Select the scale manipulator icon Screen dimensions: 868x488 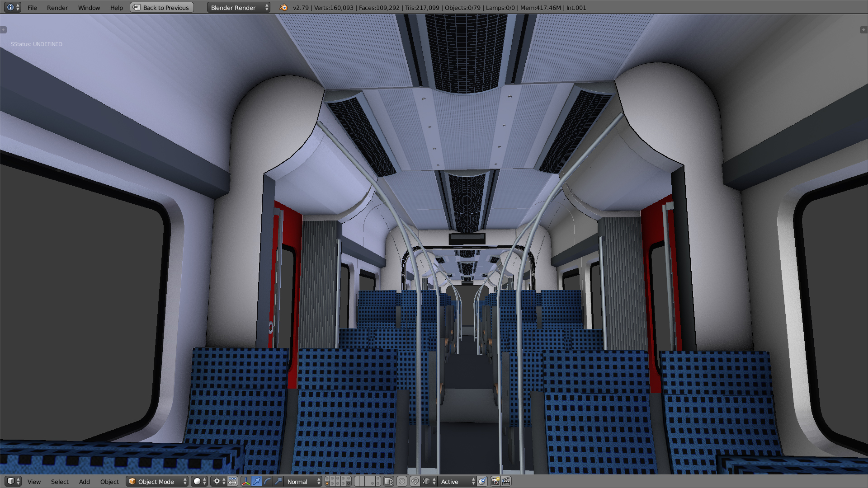(278, 482)
